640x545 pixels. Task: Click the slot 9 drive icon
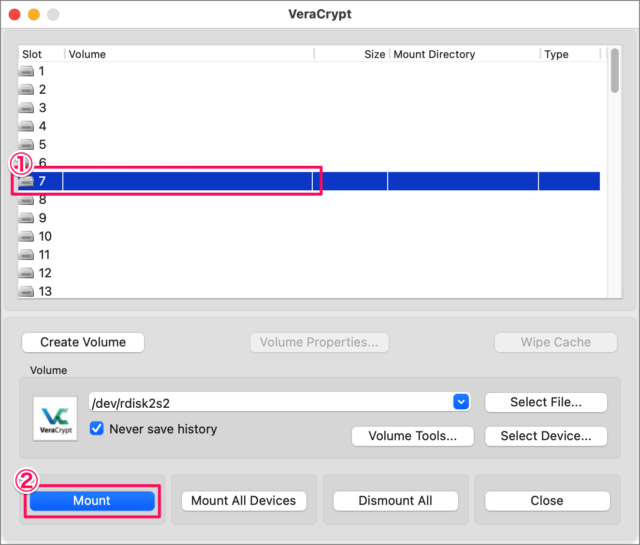(26, 218)
